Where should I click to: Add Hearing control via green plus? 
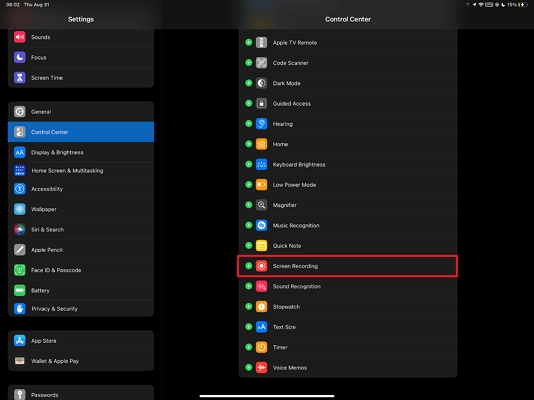point(249,124)
